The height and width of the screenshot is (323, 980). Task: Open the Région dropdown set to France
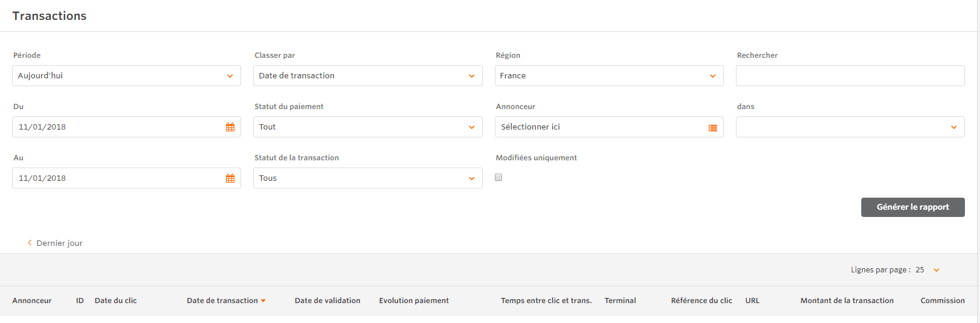pos(609,76)
